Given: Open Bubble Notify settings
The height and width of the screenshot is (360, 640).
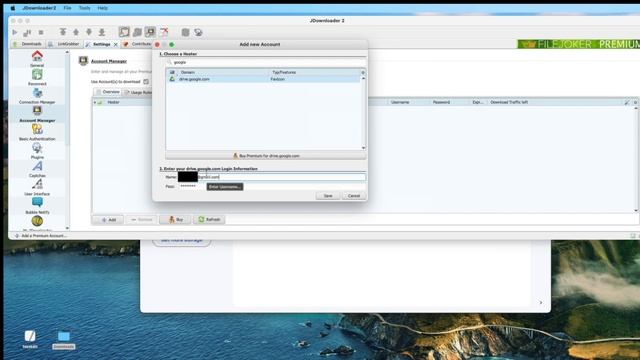Looking at the screenshot, I should pyautogui.click(x=37, y=206).
